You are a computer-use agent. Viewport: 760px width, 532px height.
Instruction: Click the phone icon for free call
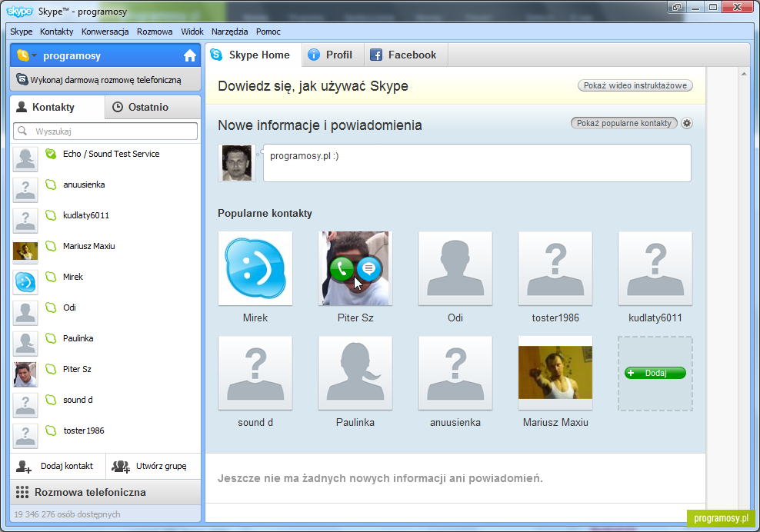(x=22, y=79)
